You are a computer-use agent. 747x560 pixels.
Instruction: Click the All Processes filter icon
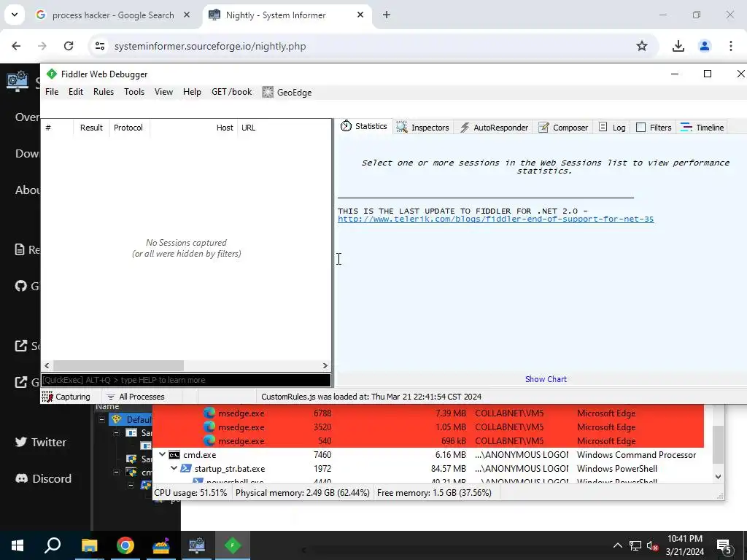point(111,397)
